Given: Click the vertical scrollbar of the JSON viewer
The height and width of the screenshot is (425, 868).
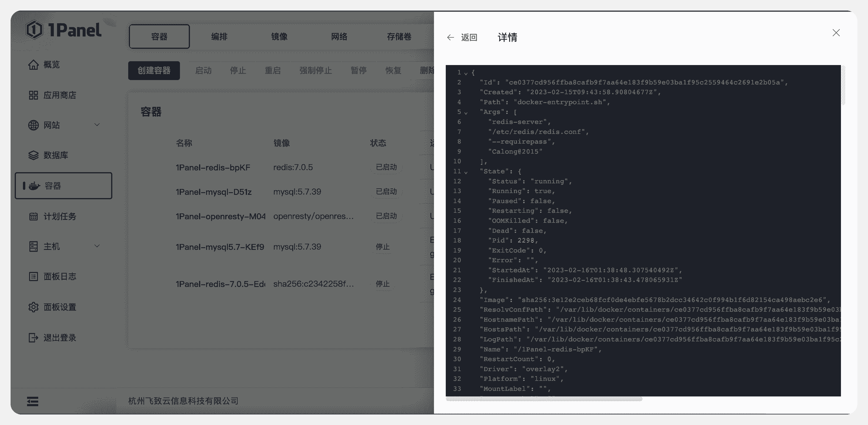Looking at the screenshot, I should [x=843, y=85].
